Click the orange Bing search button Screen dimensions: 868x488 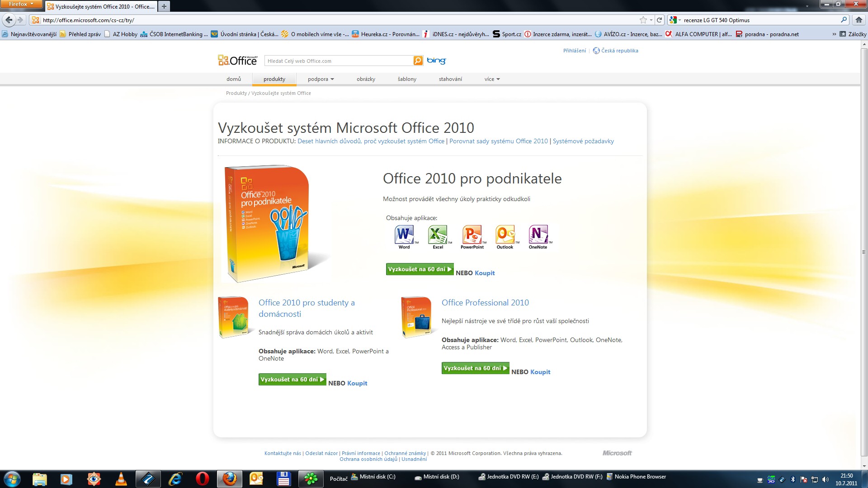tap(418, 61)
